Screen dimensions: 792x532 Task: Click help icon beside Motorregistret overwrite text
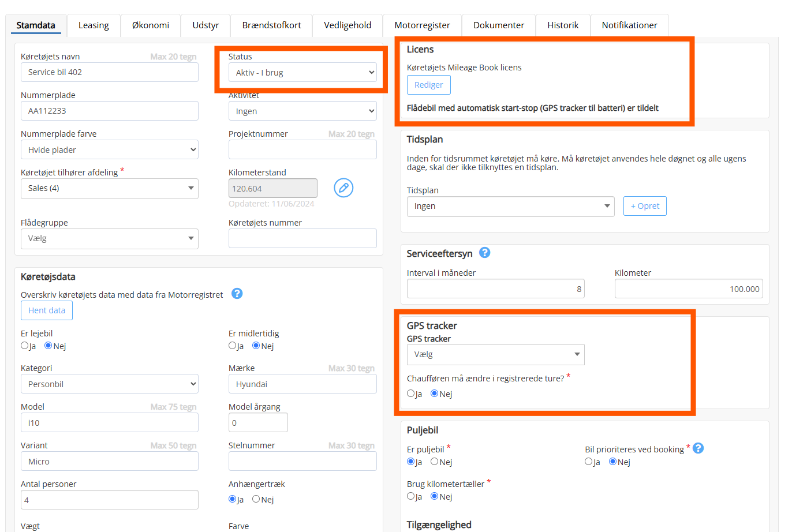237,294
